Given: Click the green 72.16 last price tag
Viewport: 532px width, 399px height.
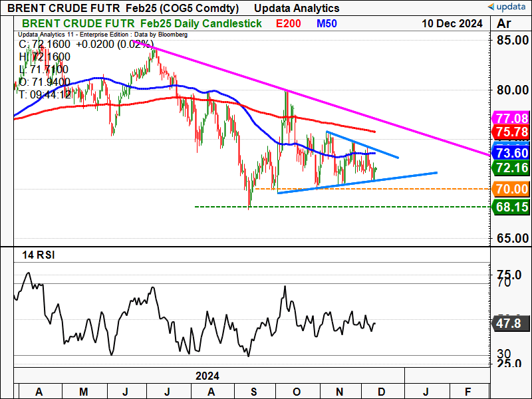Looking at the screenshot, I should click(511, 168).
